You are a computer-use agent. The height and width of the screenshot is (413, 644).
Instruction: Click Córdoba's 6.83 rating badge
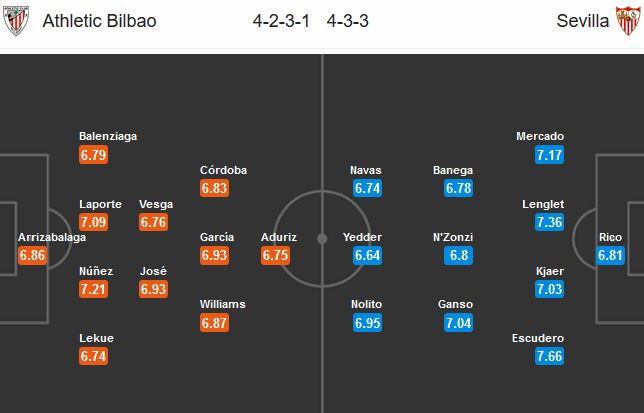214,188
